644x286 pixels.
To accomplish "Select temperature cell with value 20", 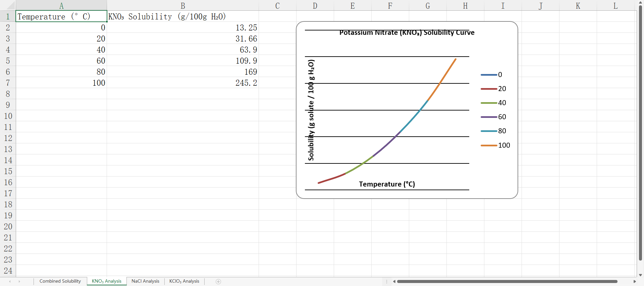I will [x=61, y=39].
